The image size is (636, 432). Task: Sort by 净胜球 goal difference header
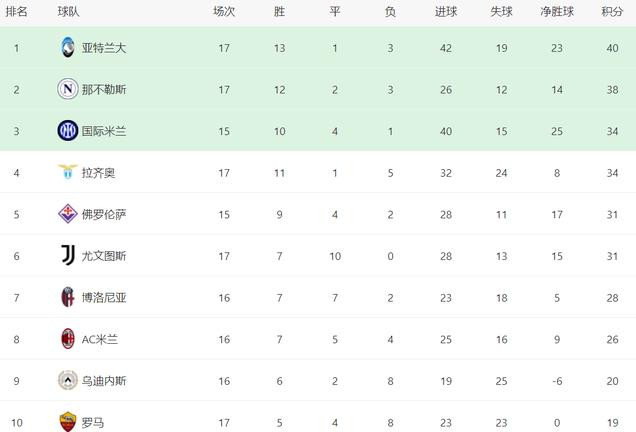556,11
